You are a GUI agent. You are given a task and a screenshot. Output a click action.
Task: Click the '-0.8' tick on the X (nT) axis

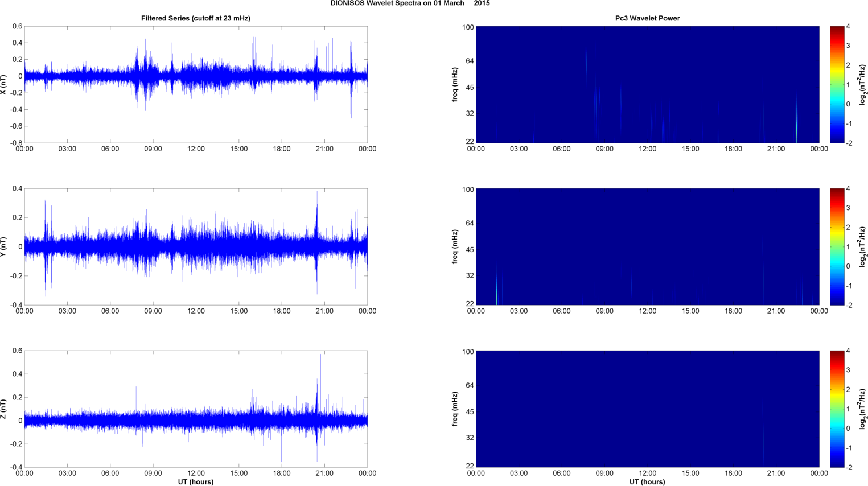point(16,143)
